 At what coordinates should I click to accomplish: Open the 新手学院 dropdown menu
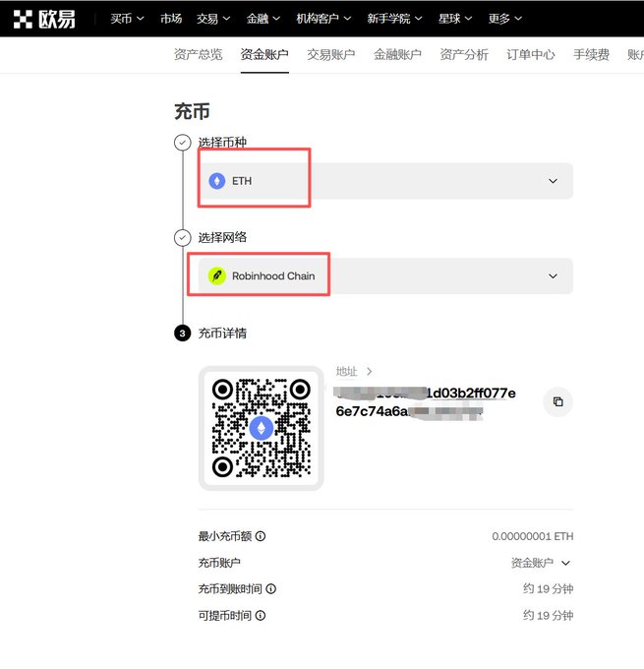[394, 19]
